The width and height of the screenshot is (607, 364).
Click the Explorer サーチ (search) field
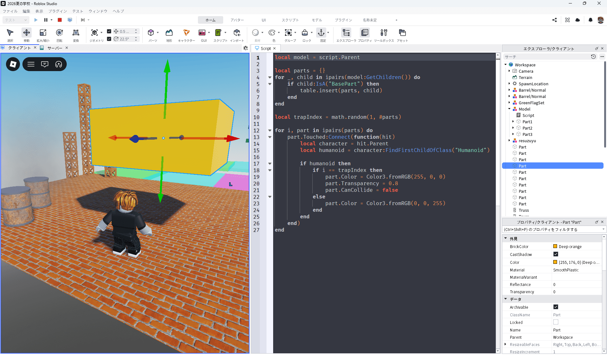point(546,57)
